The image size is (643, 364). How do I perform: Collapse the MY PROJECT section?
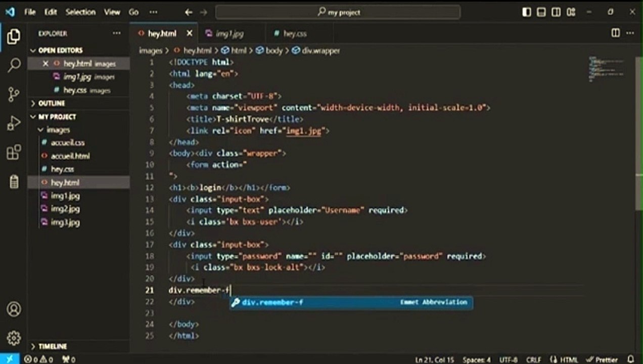79,117
